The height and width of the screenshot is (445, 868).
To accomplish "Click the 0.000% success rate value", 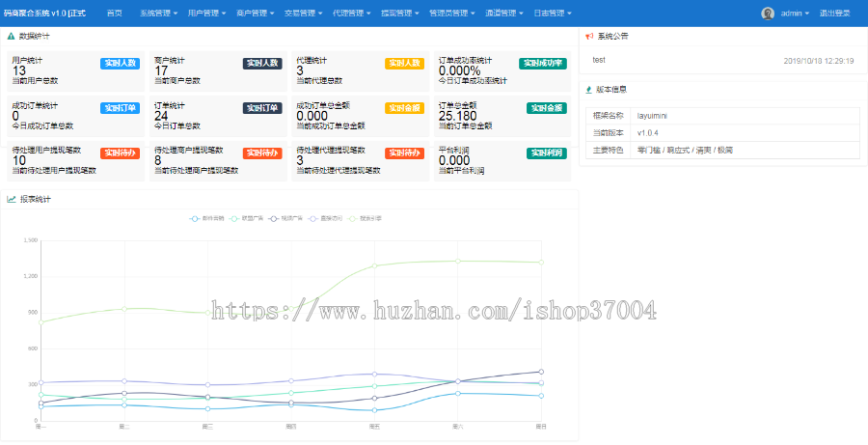I will click(x=460, y=70).
